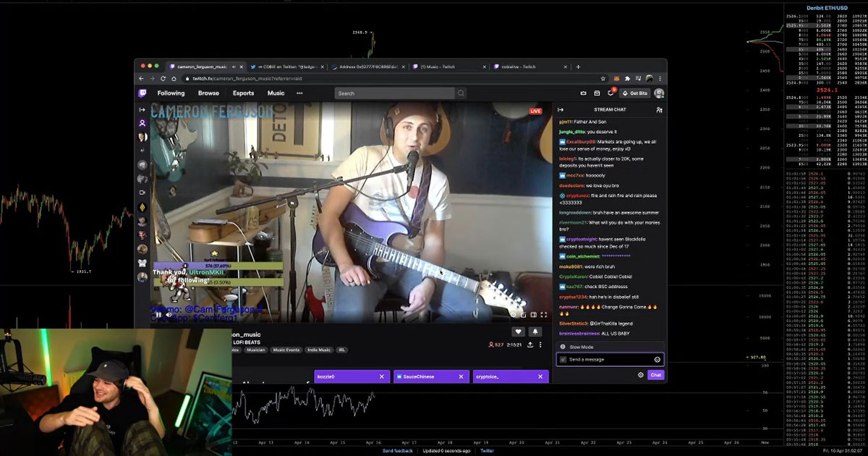868x456 pixels.
Task: Open the Browse page
Action: [208, 93]
